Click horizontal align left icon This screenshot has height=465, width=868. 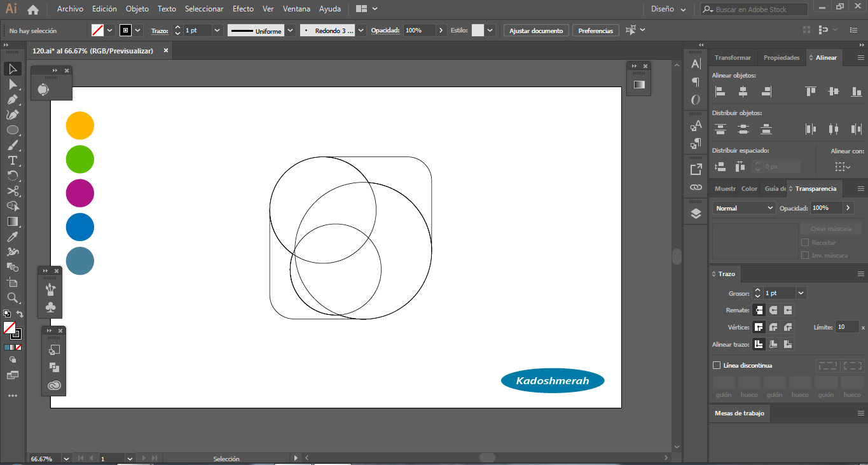pos(720,92)
